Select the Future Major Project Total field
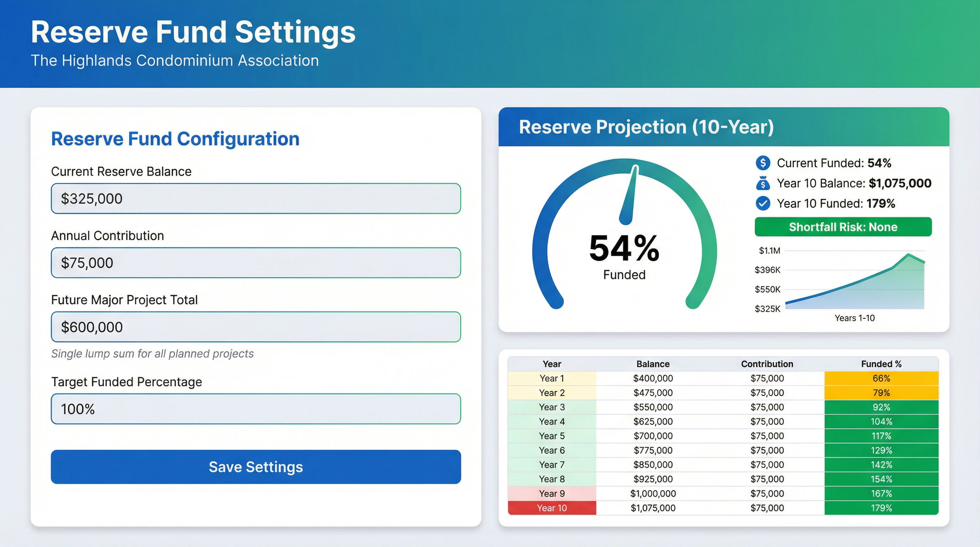Image resolution: width=980 pixels, height=547 pixels. click(255, 326)
